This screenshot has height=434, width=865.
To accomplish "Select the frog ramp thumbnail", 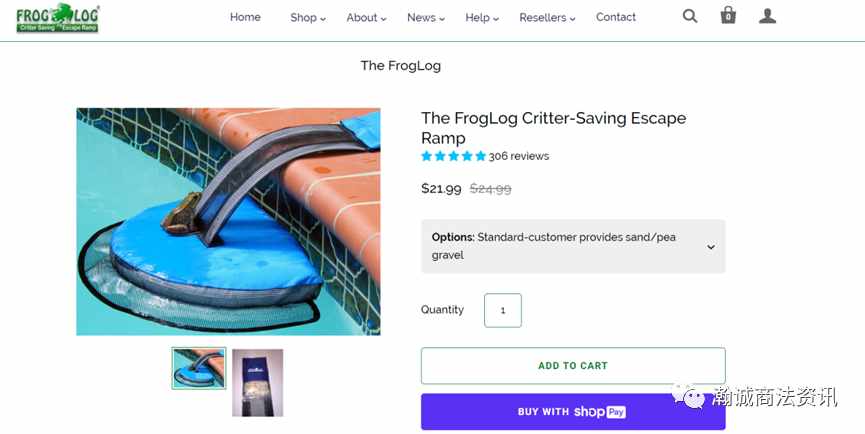I will 199,368.
